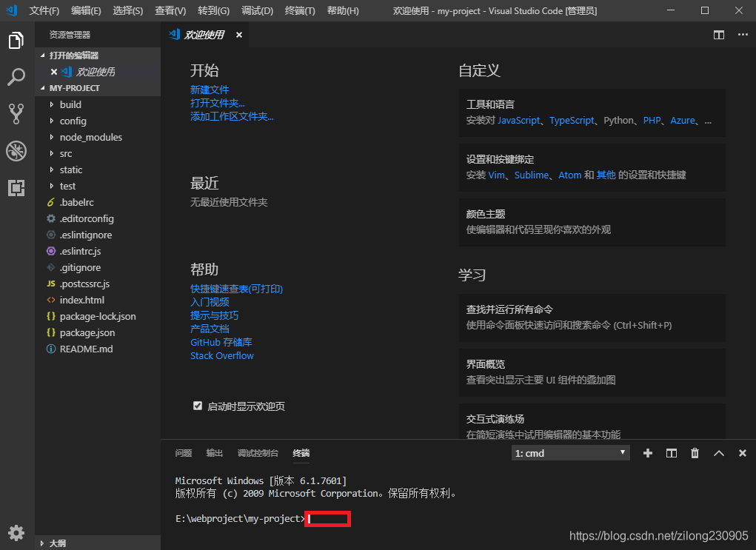The image size is (756, 550).
Task: Create a new terminal with the plus icon
Action: point(647,452)
